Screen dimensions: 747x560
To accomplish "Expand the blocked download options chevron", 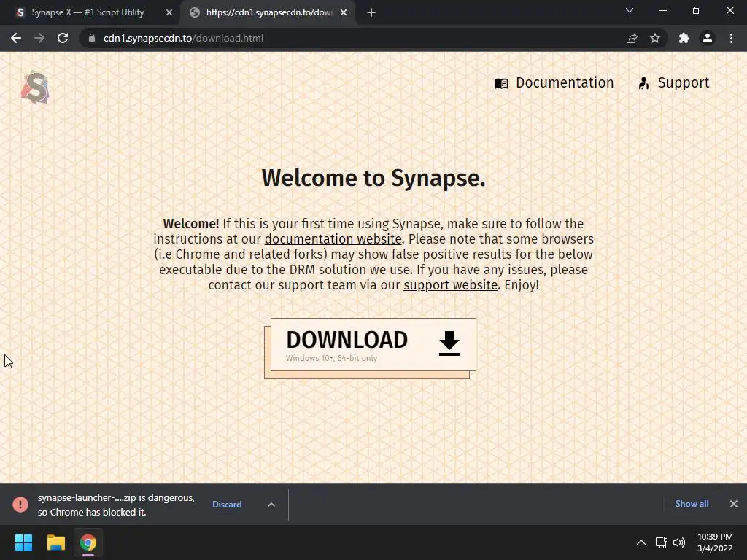I will (271, 505).
